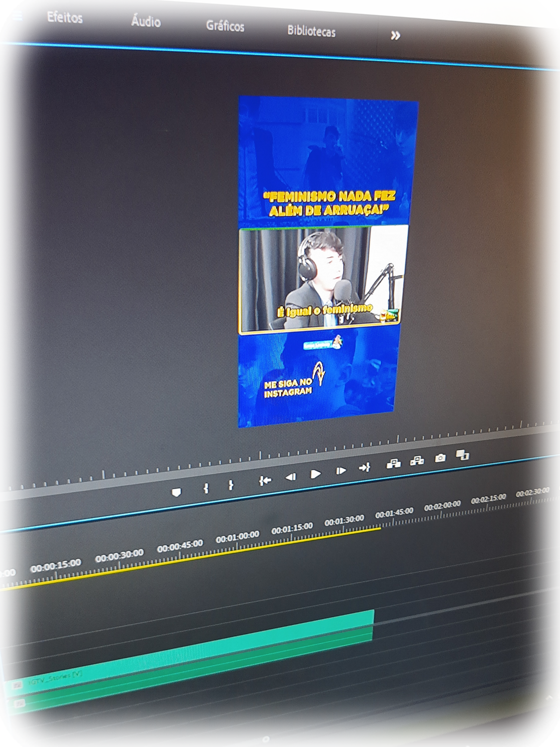Jump timeline to 00:02:00:00 mark
This screenshot has height=747, width=560.
point(442,506)
